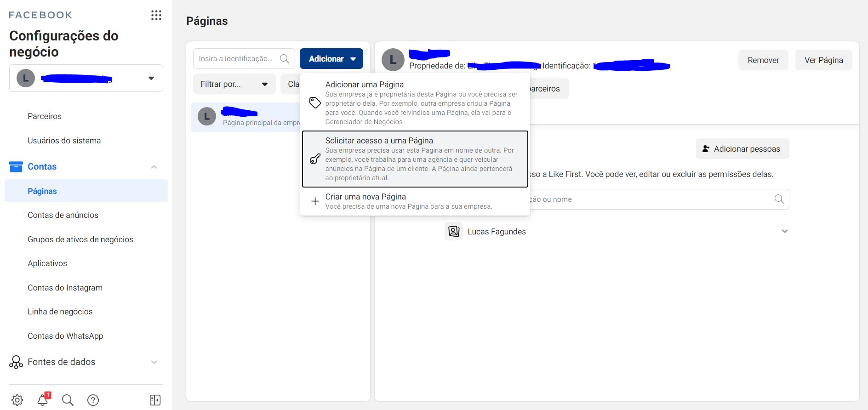Open Linha de negócios in sidebar
Image resolution: width=868 pixels, height=410 pixels.
point(60,312)
